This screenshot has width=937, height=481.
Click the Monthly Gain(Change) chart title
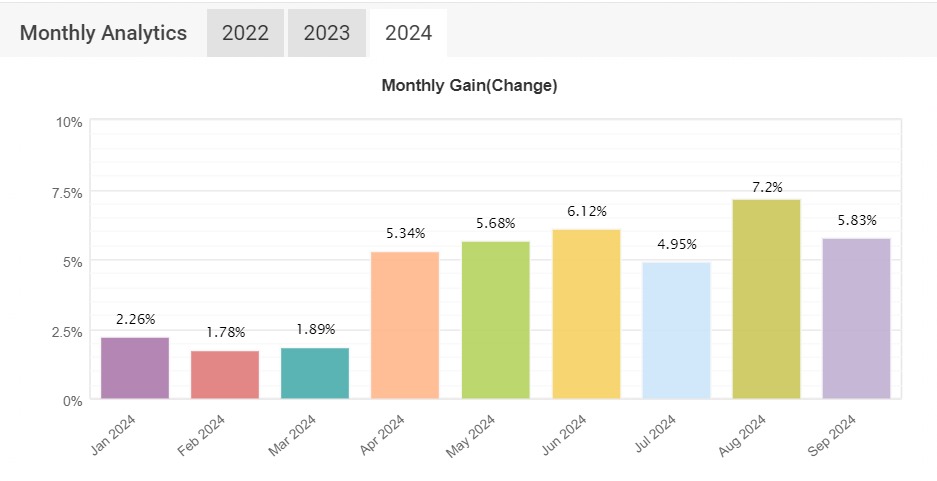[x=469, y=86]
